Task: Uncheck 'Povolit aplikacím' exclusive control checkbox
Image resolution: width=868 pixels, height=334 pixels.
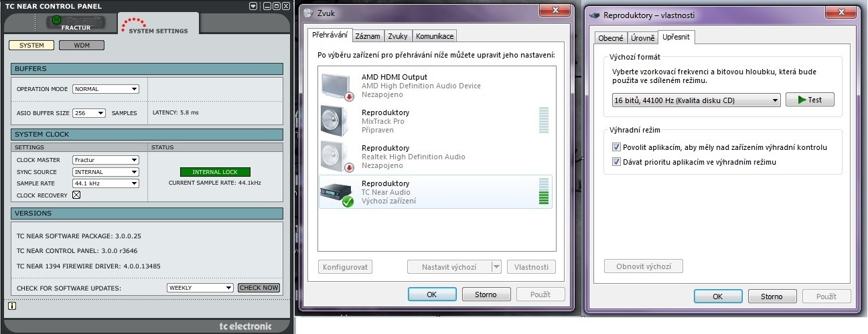Action: [x=616, y=147]
